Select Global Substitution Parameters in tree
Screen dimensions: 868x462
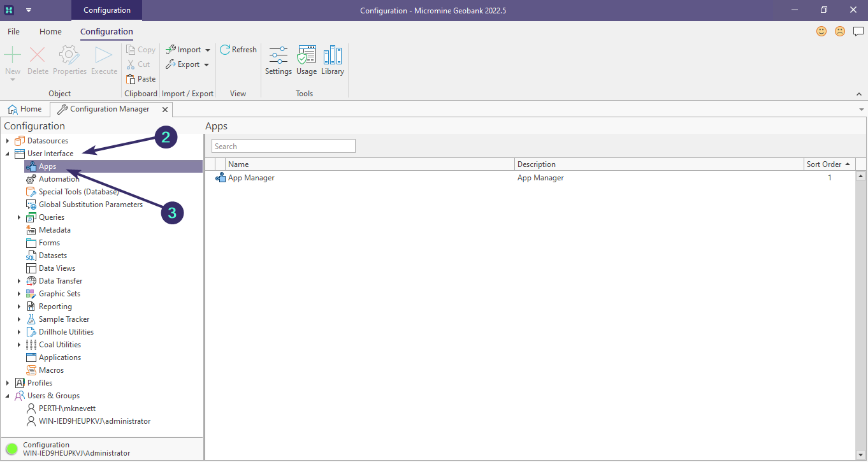[90, 205]
